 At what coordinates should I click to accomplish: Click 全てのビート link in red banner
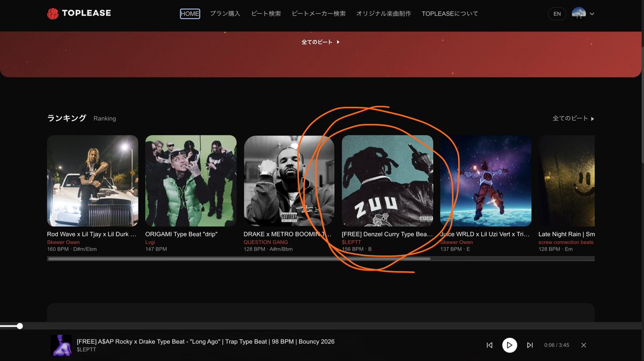tap(321, 42)
